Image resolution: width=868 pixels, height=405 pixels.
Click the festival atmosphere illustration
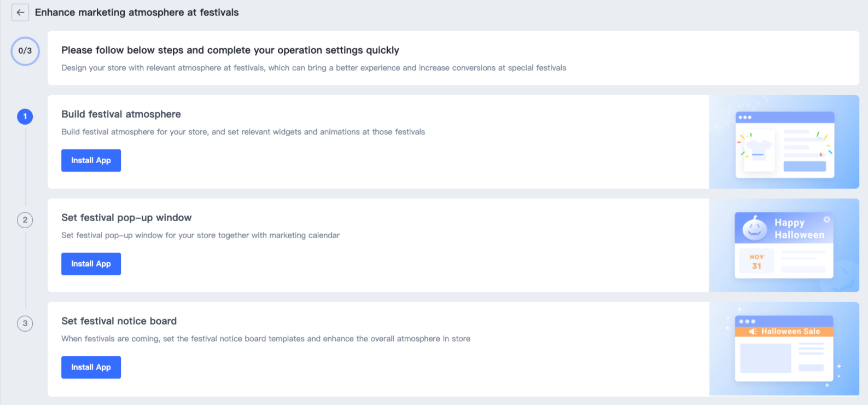coord(784,143)
